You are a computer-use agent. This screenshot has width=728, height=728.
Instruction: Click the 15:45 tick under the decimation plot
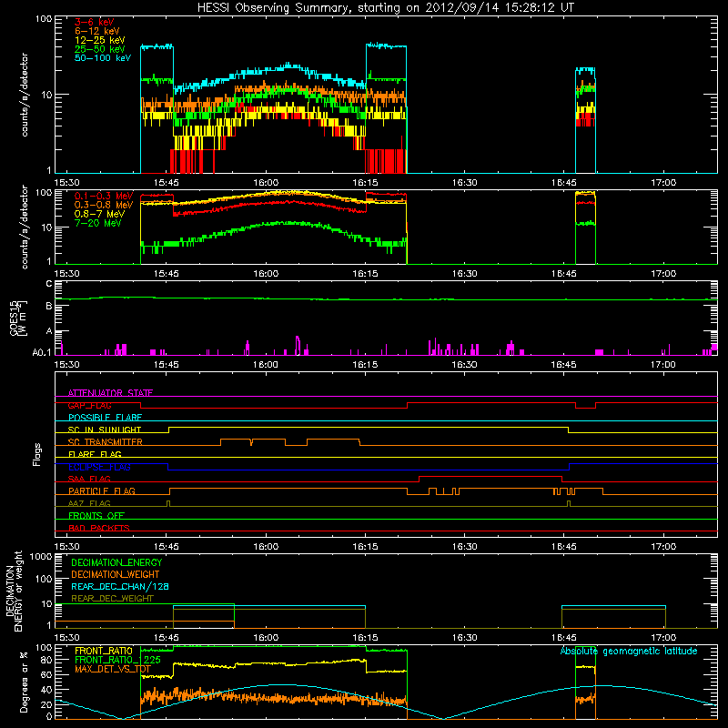pyautogui.click(x=167, y=638)
